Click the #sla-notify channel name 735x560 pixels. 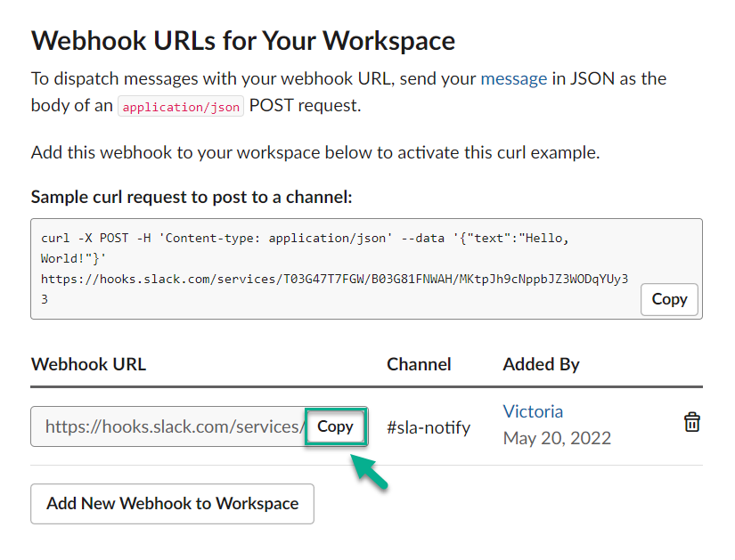coord(429,427)
